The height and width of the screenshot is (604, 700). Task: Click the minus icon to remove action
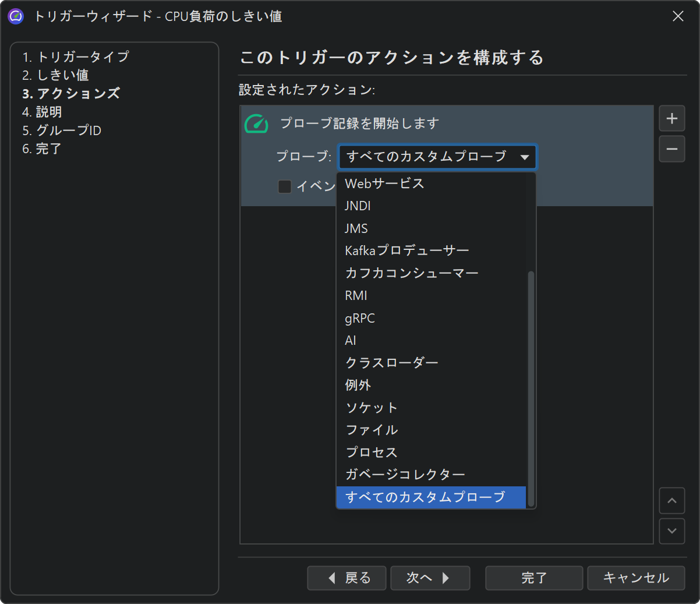point(671,149)
